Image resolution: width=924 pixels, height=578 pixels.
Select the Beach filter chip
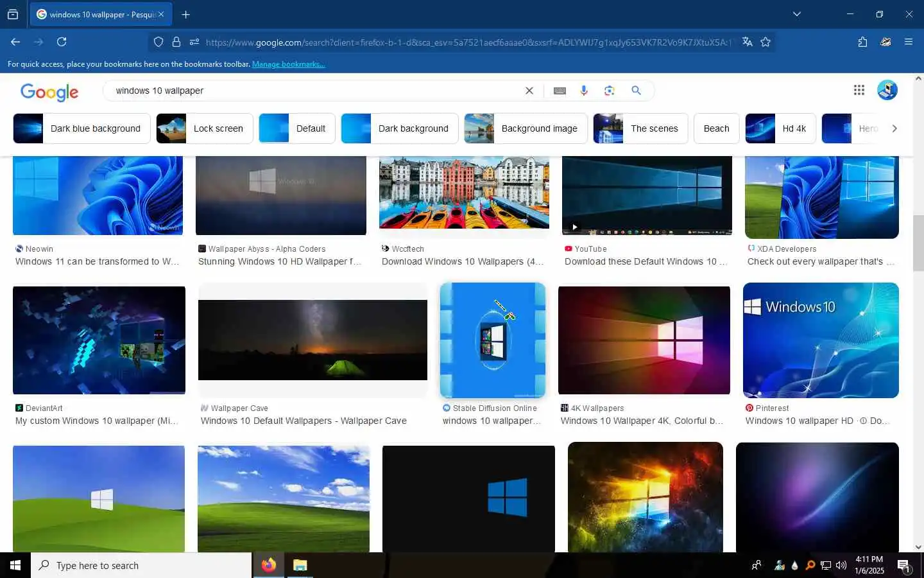tap(716, 128)
